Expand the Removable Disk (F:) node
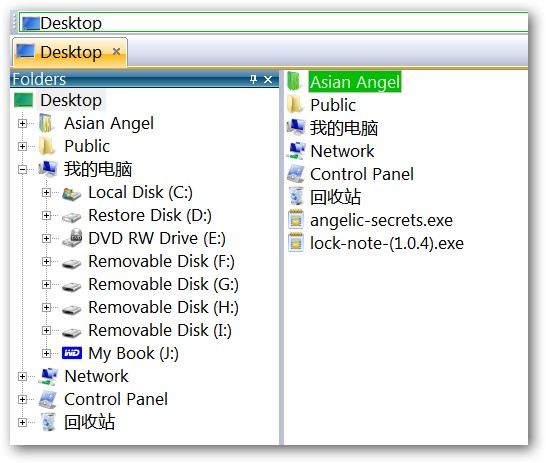Screen dimensions: 546x463 click(x=46, y=261)
